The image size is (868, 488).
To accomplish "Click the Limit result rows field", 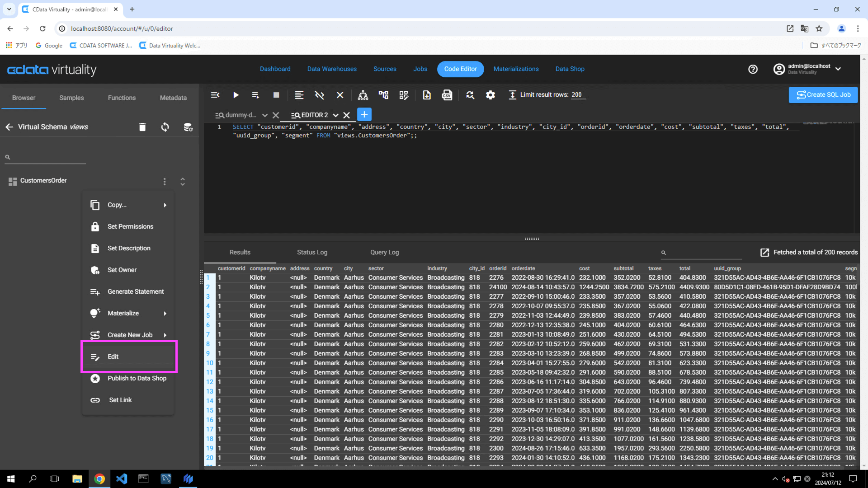I will click(x=577, y=95).
